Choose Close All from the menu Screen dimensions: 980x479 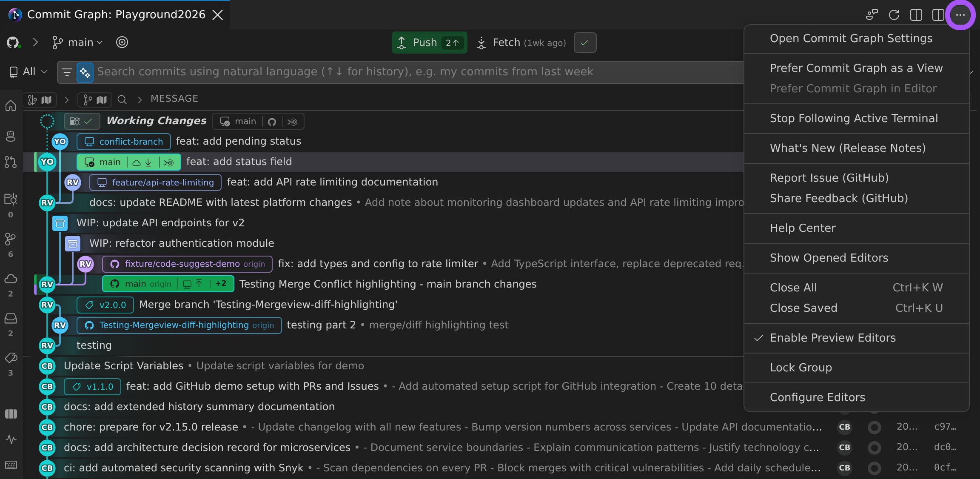(x=856, y=288)
